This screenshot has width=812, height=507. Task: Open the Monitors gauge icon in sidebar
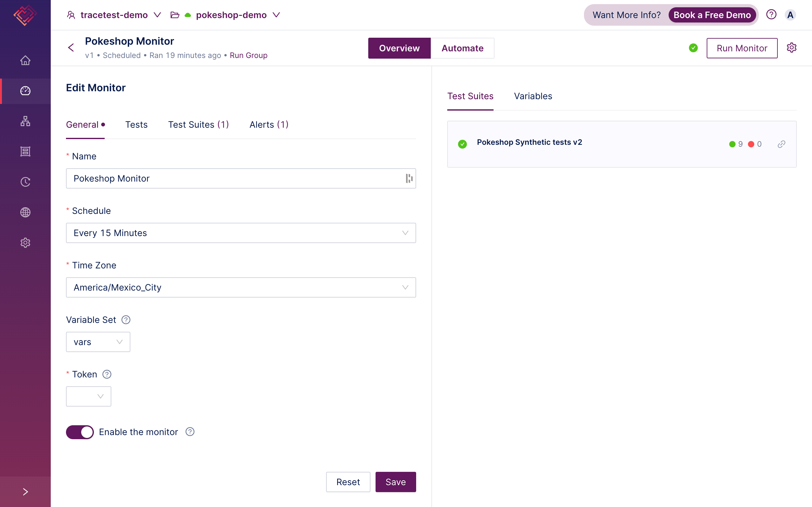(x=25, y=91)
